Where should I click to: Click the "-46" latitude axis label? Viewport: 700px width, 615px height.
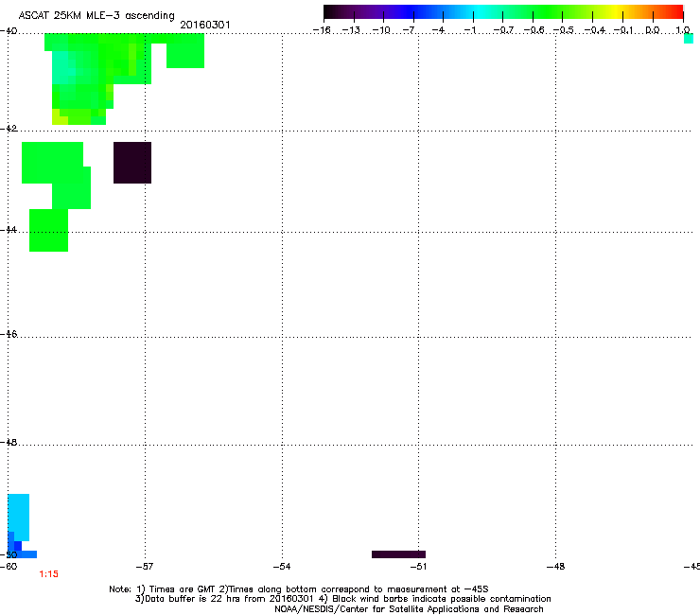[9, 334]
